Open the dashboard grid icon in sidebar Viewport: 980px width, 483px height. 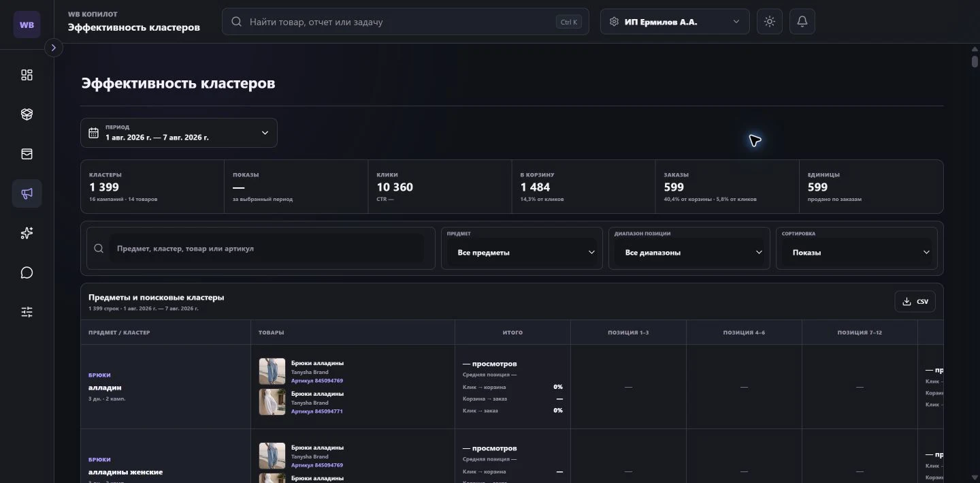(27, 75)
